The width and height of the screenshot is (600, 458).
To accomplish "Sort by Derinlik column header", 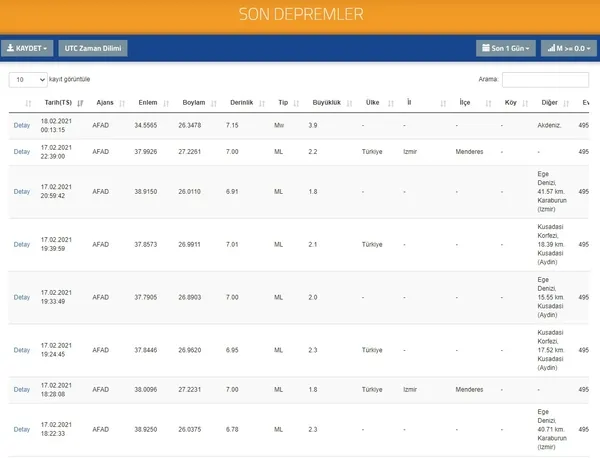I will click(x=241, y=102).
